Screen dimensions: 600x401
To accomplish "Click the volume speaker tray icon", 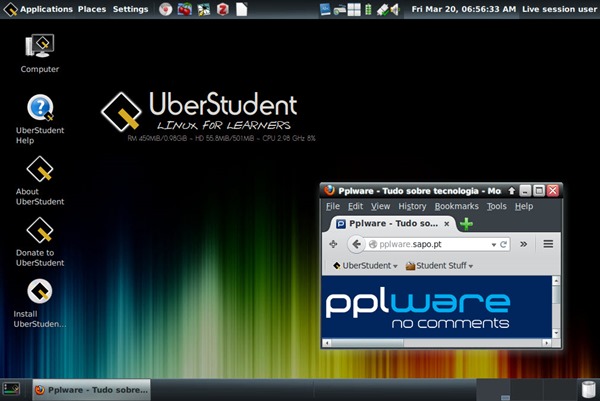I will pyautogui.click(x=395, y=10).
